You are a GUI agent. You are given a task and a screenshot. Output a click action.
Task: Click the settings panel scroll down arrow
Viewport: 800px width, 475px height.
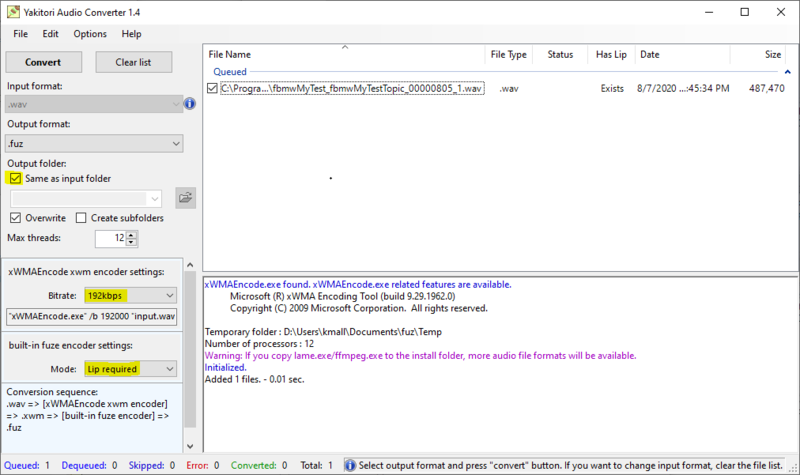pyautogui.click(x=190, y=446)
